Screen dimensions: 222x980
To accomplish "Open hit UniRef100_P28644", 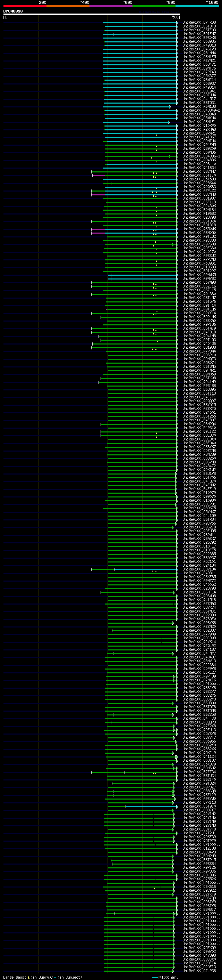I will point(199,183).
